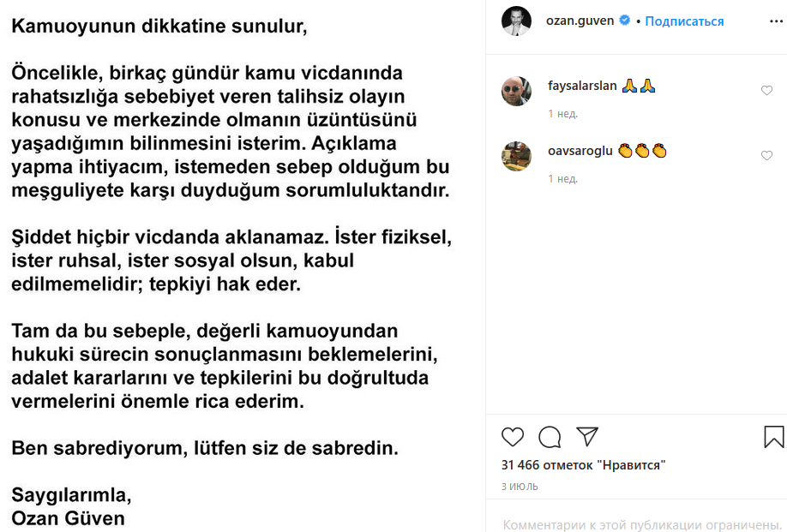This screenshot has width=787, height=532.
Task: Follow the account via Подписаться
Action: [684, 21]
